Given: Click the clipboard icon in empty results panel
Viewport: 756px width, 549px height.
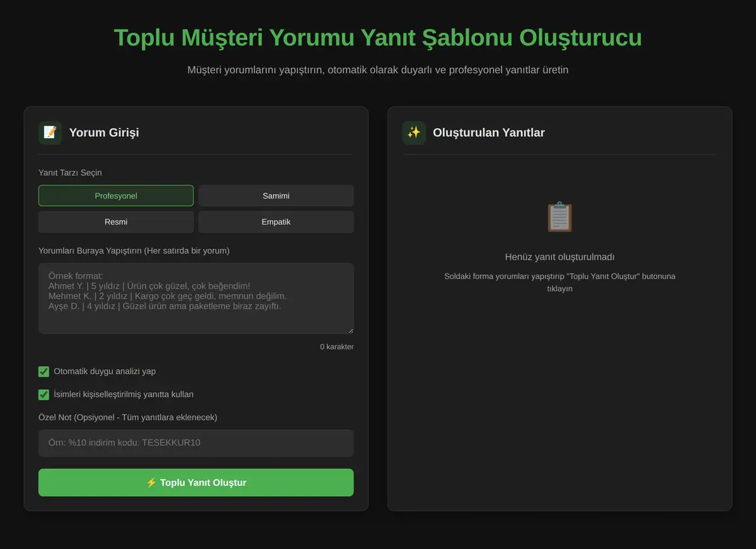Looking at the screenshot, I should click(559, 217).
